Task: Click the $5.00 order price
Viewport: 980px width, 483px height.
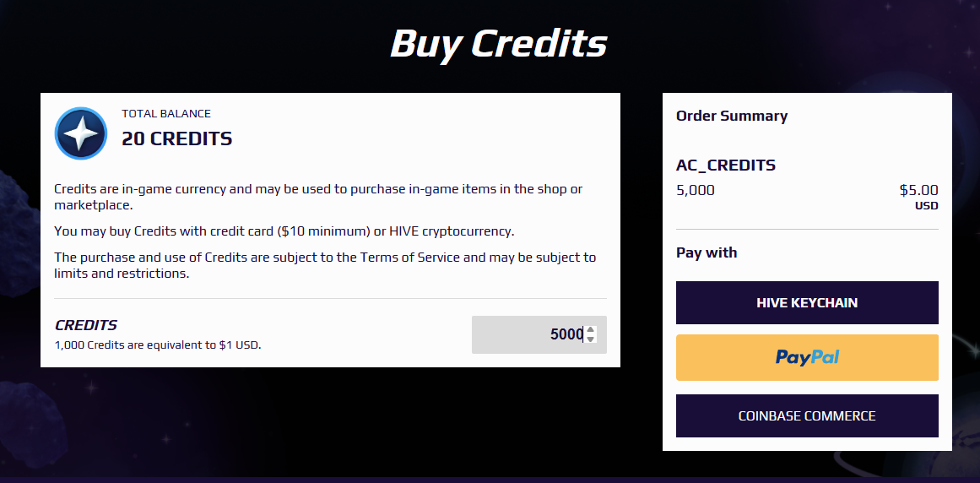Action: pyautogui.click(x=918, y=190)
